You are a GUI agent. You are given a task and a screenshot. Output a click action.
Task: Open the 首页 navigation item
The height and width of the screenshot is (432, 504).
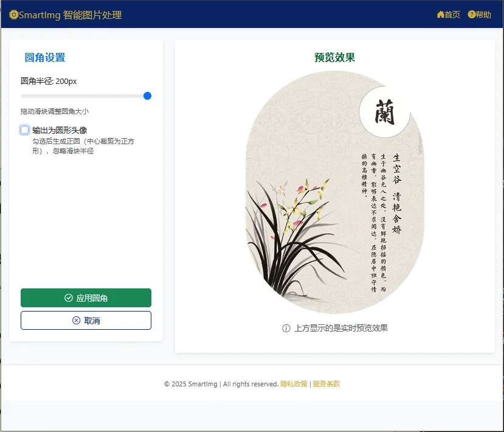pyautogui.click(x=449, y=15)
